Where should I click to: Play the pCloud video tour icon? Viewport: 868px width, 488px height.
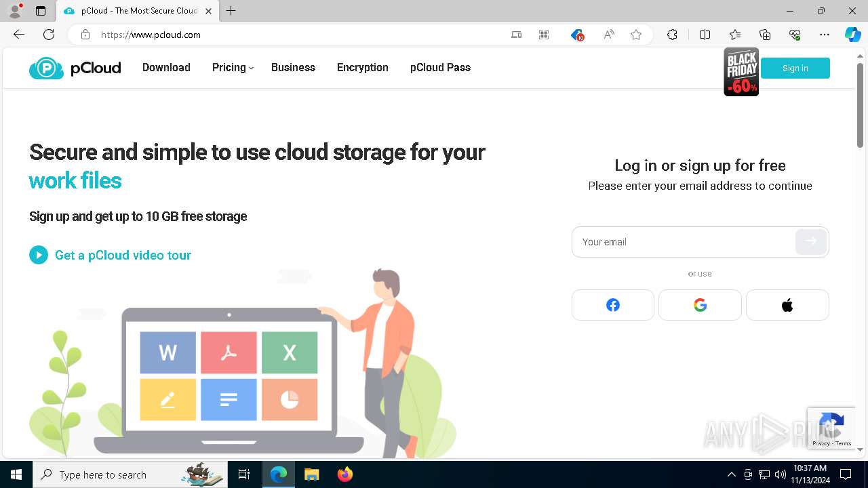(39, 255)
